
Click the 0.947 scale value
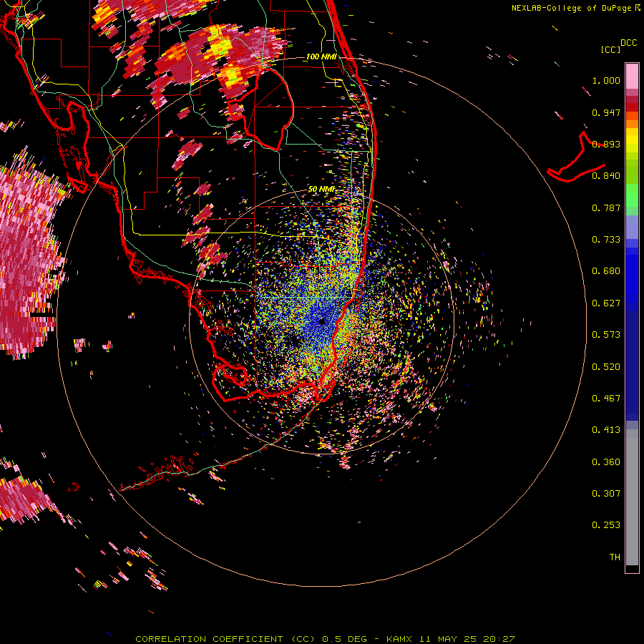tap(606, 112)
